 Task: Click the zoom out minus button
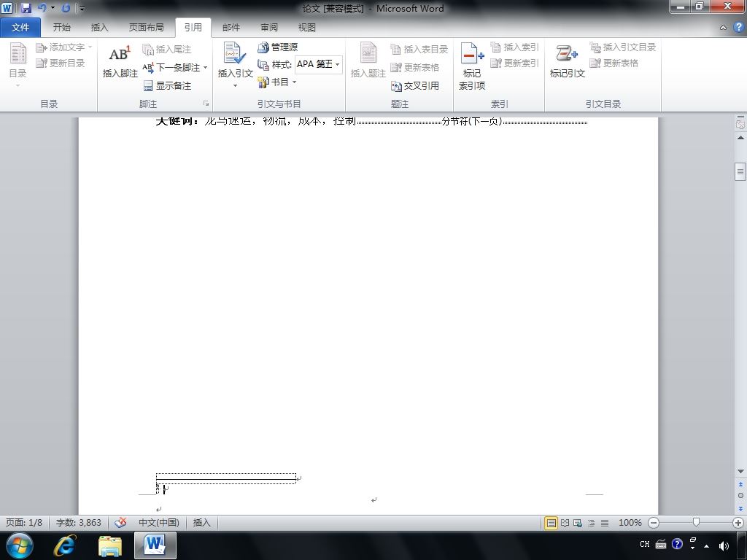pyautogui.click(x=654, y=523)
